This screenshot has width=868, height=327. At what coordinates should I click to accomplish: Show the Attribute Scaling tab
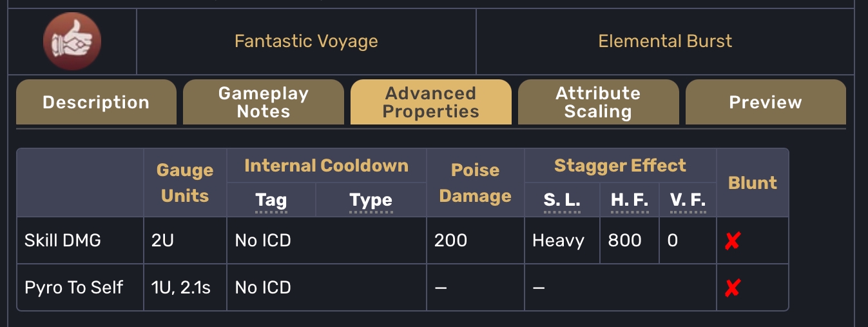[598, 103]
